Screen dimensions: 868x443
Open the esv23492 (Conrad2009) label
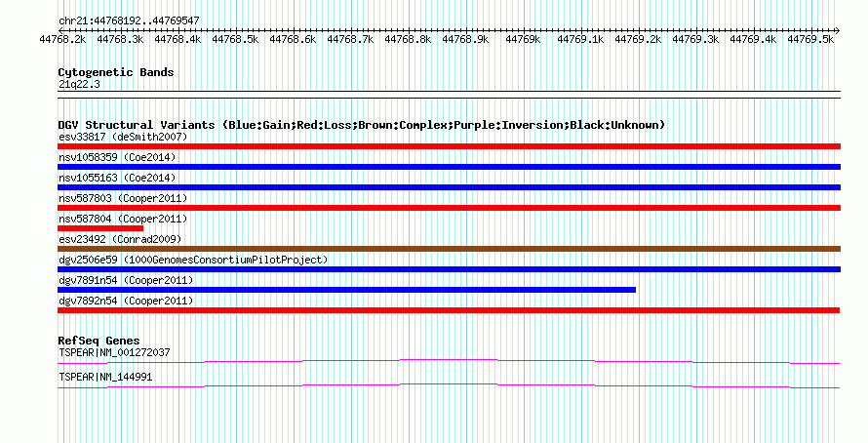tap(120, 239)
